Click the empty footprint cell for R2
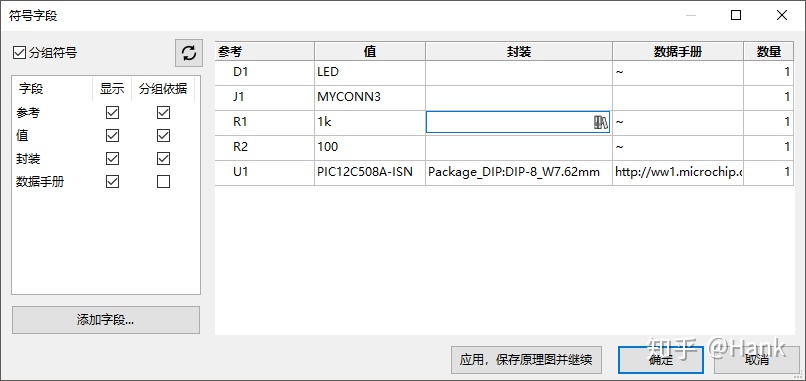Screen dimensions: 806x381 coord(519,147)
